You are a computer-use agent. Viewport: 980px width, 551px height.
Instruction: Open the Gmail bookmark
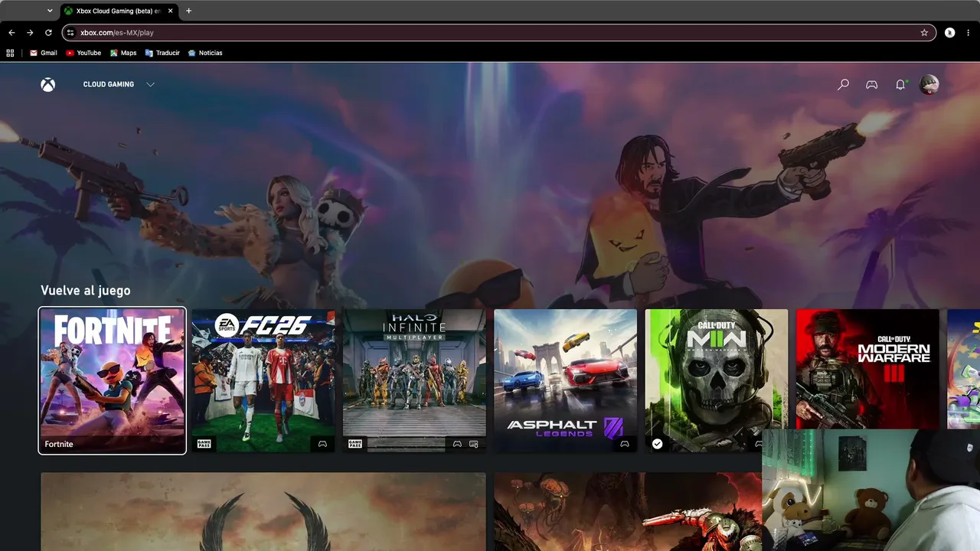[44, 53]
